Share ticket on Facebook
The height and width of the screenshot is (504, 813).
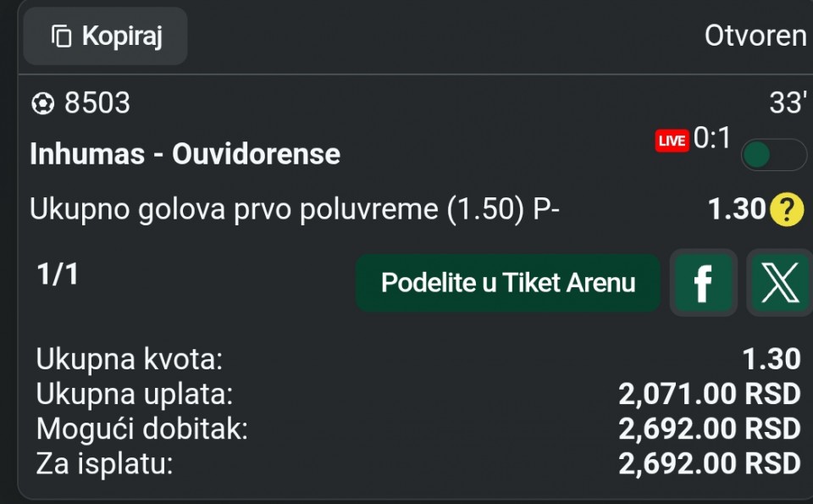703,283
